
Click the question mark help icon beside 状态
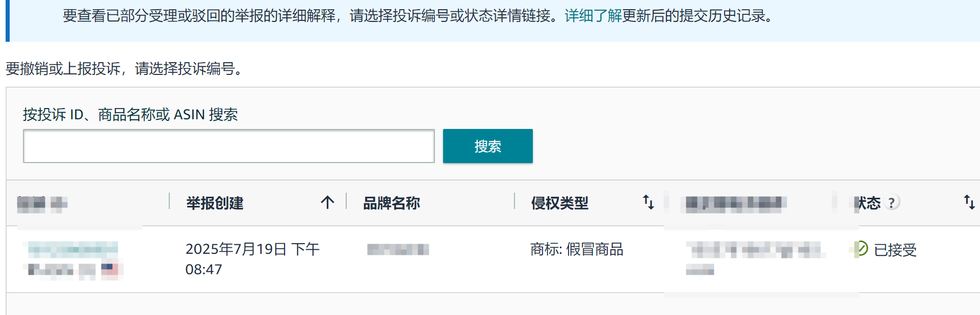[x=891, y=203]
